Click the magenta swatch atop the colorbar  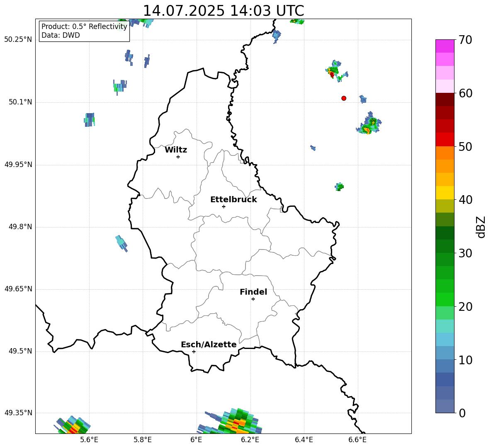click(445, 46)
